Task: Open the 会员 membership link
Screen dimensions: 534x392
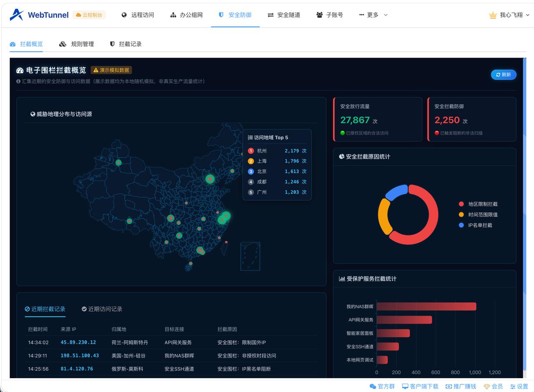Action: (x=493, y=387)
